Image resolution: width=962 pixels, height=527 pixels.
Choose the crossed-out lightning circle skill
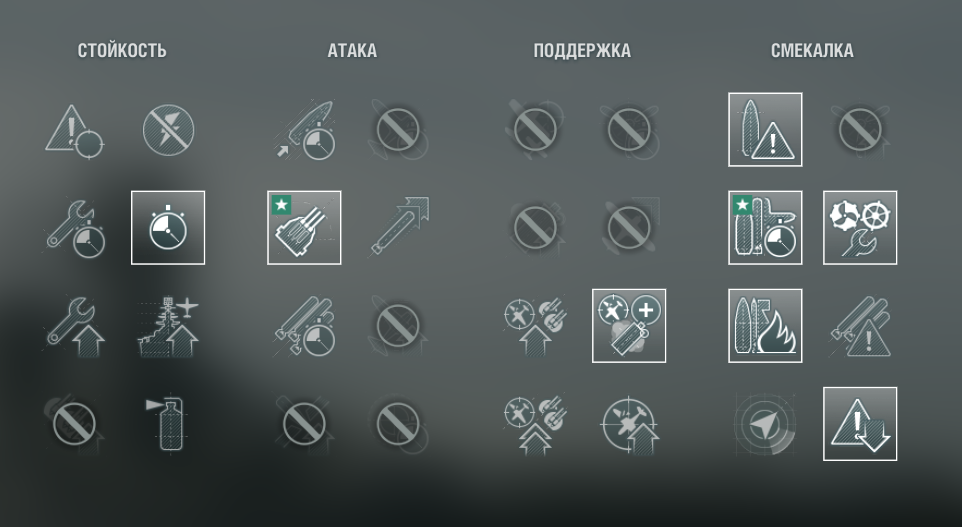[x=168, y=129]
